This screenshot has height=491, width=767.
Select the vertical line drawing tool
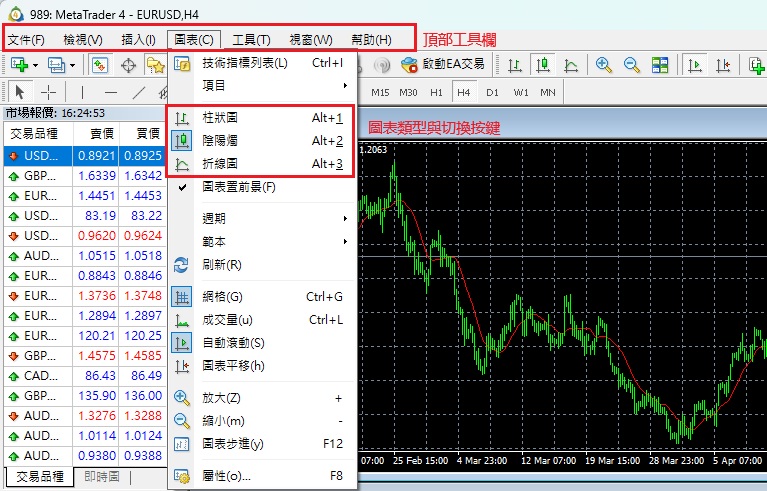(82, 92)
